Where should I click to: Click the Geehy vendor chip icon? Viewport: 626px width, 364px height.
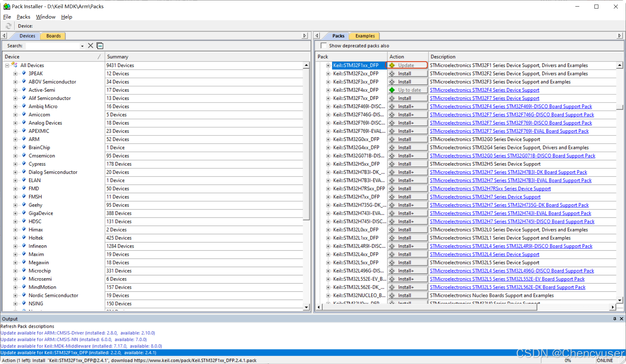point(24,205)
